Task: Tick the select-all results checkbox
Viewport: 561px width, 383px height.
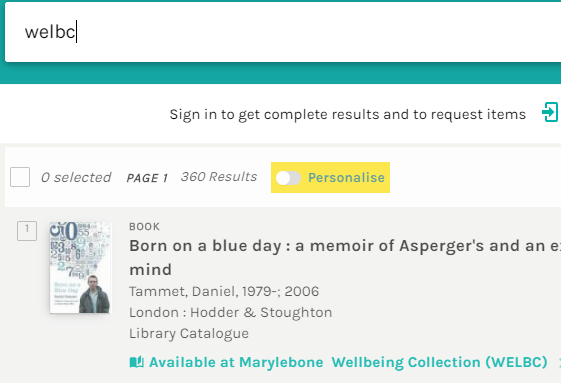Action: [x=20, y=177]
